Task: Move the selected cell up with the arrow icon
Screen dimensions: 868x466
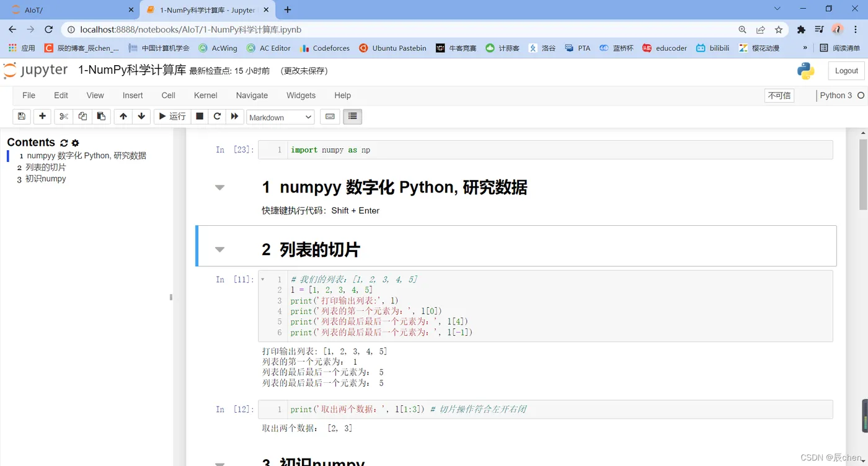Action: point(123,116)
